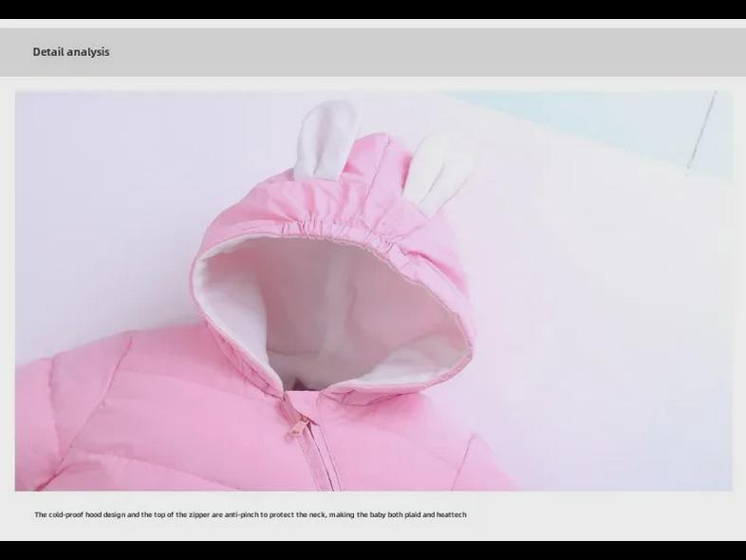Viewport: 746px width, 560px height.
Task: Click the right white bunny ear on hood
Action: (x=439, y=171)
